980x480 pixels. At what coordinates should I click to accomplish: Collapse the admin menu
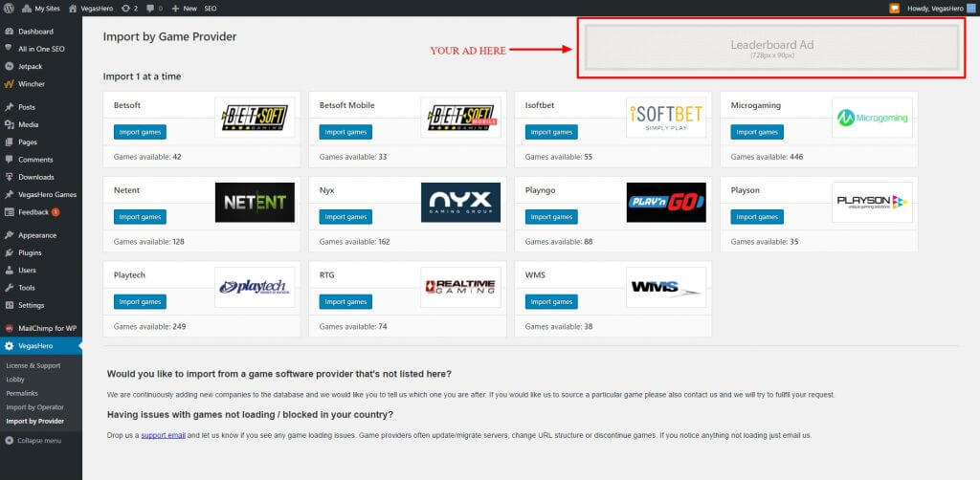coord(33,441)
